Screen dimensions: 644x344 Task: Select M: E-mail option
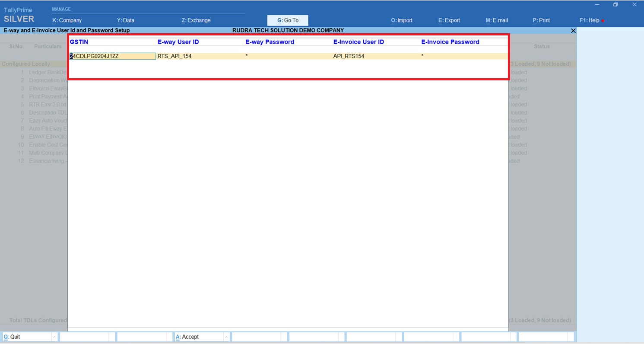[x=497, y=20]
